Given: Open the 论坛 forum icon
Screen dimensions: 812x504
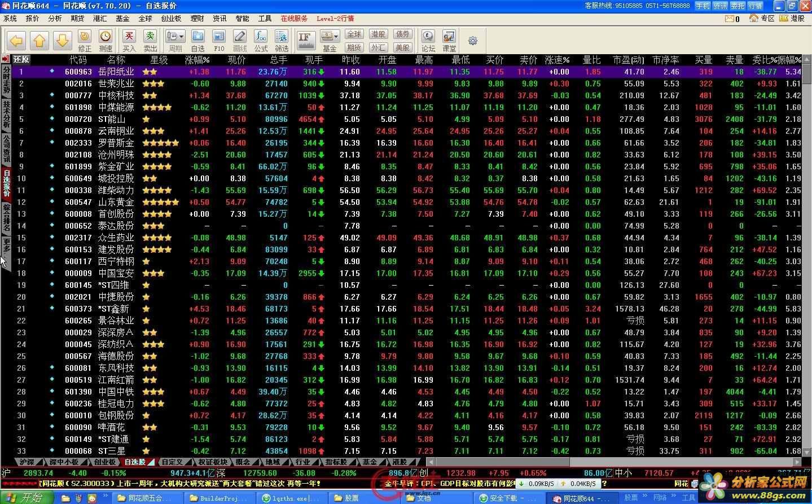Looking at the screenshot, I should click(428, 41).
